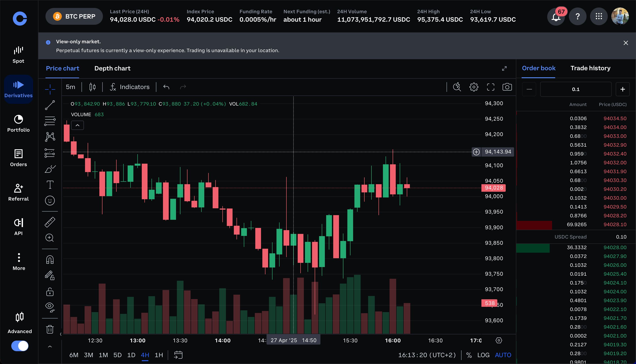Collapse the drawing toolbar arrow
Screen dimensions: 636x364
pos(61,334)
